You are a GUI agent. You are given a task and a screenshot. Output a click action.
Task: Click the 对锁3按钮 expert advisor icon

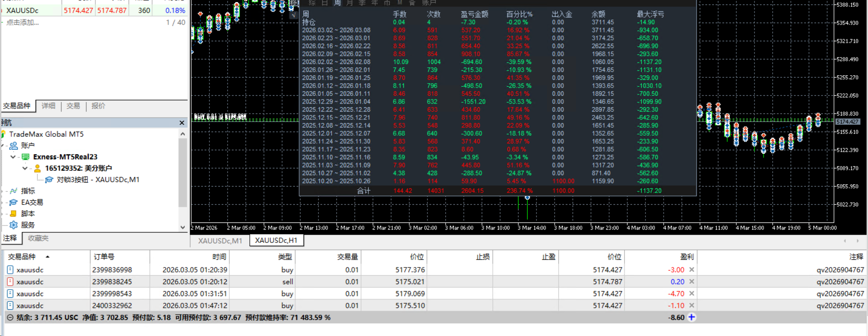[49, 180]
